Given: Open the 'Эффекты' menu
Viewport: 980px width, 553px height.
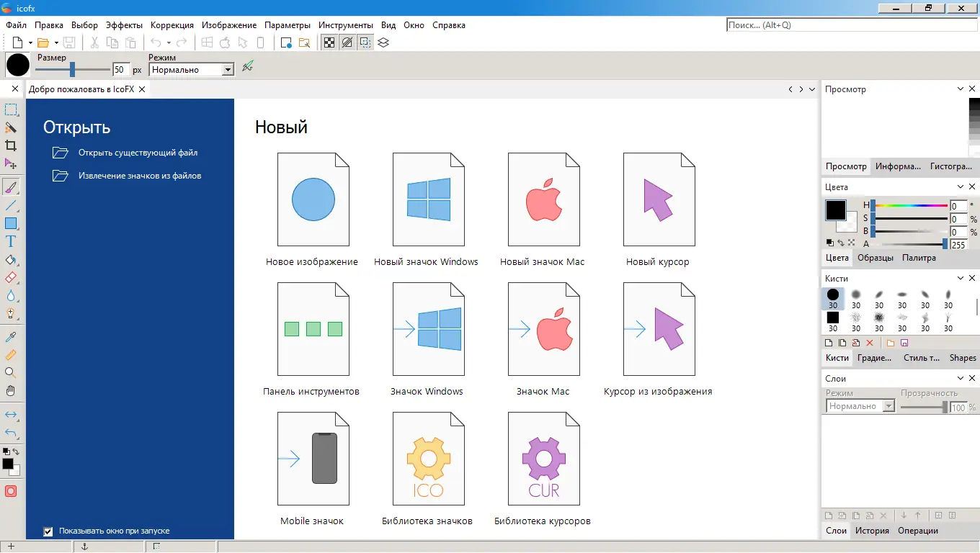Looking at the screenshot, I should coord(123,24).
